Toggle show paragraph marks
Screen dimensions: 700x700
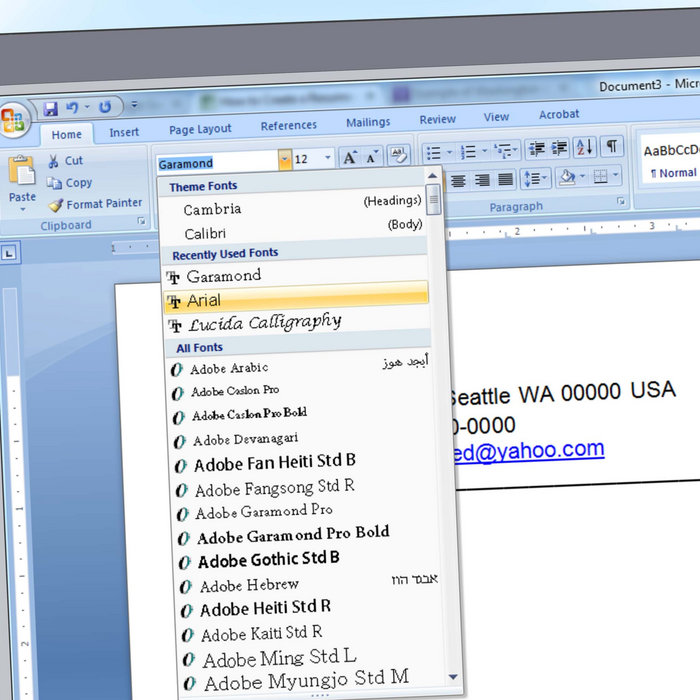(612, 146)
